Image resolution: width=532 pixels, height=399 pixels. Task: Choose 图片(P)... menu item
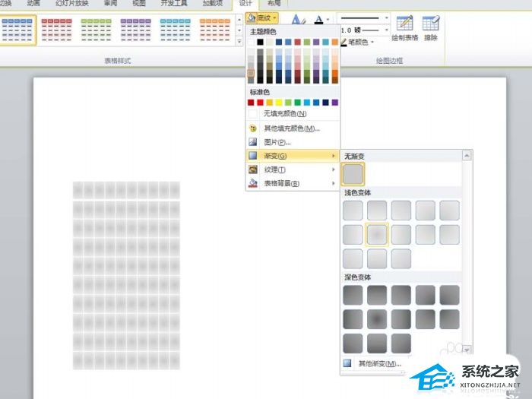pos(293,142)
